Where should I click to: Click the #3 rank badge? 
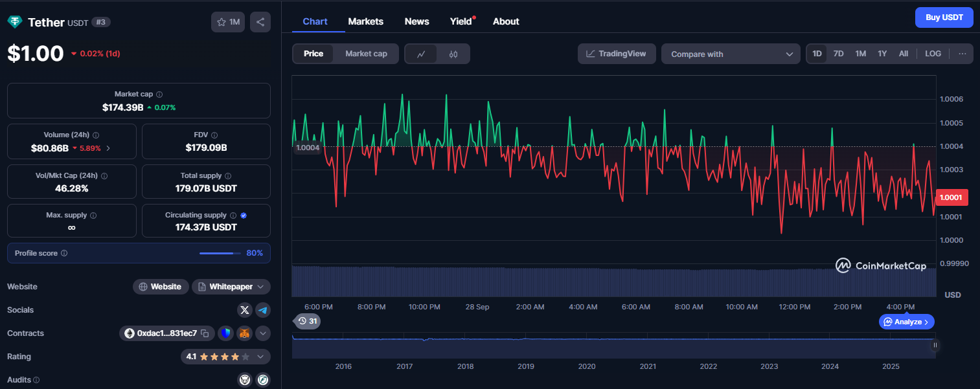101,22
